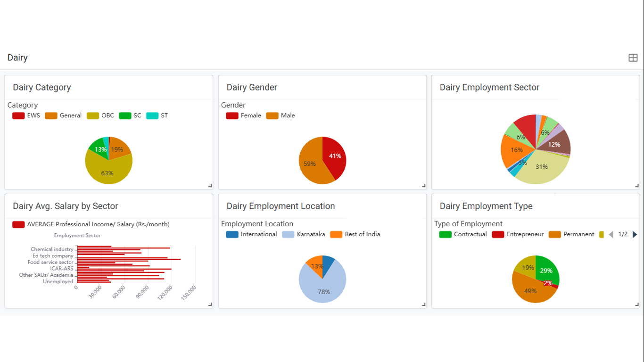Toggle Contractual in Employment Type legend
Screen dimensions: 644x362
(x=463, y=234)
